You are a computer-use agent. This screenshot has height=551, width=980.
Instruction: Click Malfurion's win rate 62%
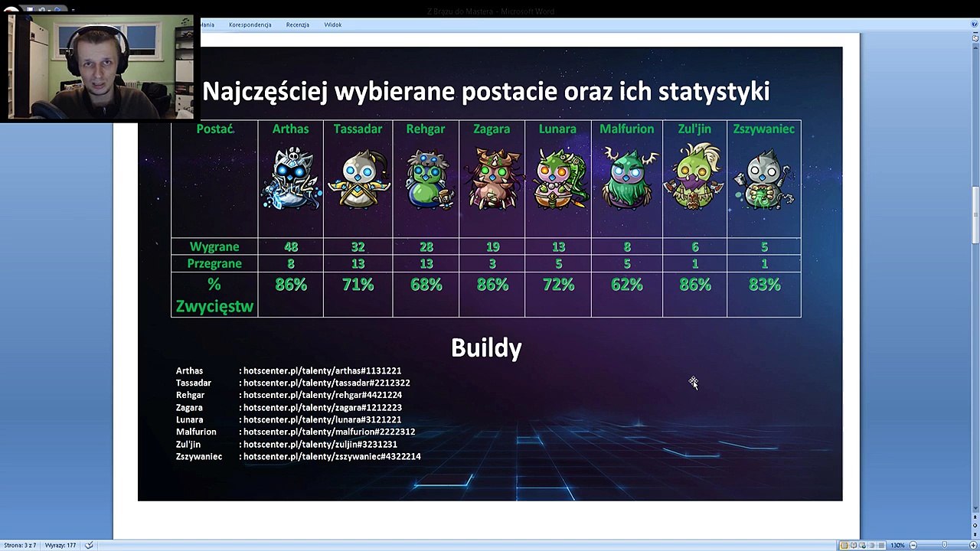(x=627, y=285)
